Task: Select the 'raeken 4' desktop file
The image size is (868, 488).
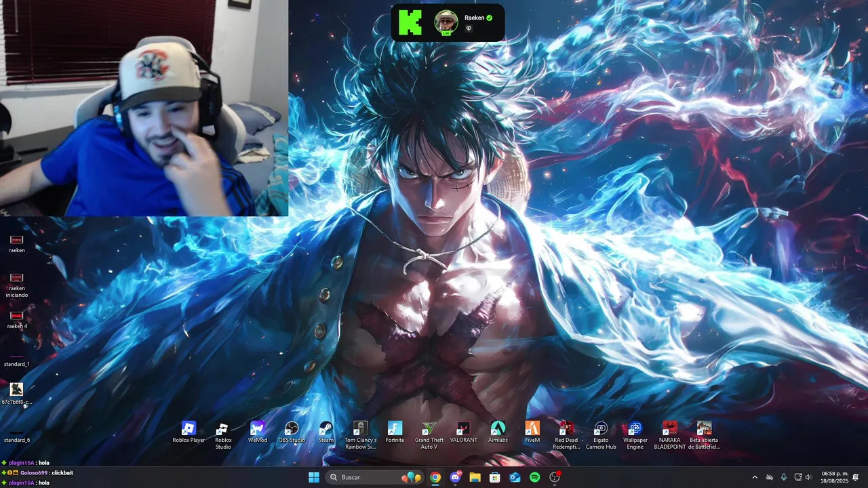Action: coord(17,320)
